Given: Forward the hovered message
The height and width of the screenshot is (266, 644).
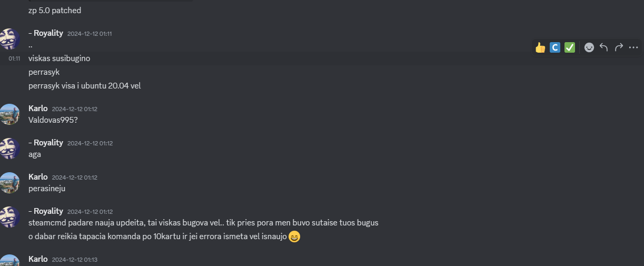Looking at the screenshot, I should point(619,47).
